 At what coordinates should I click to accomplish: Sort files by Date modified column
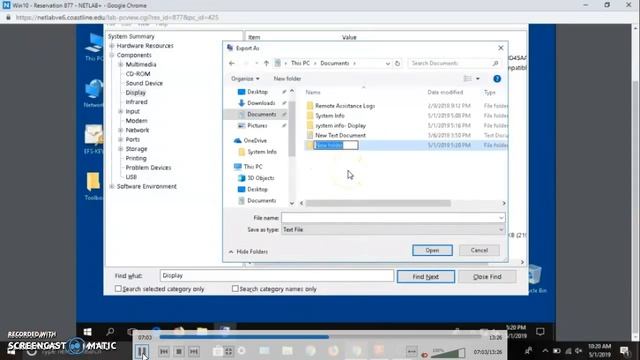point(445,92)
